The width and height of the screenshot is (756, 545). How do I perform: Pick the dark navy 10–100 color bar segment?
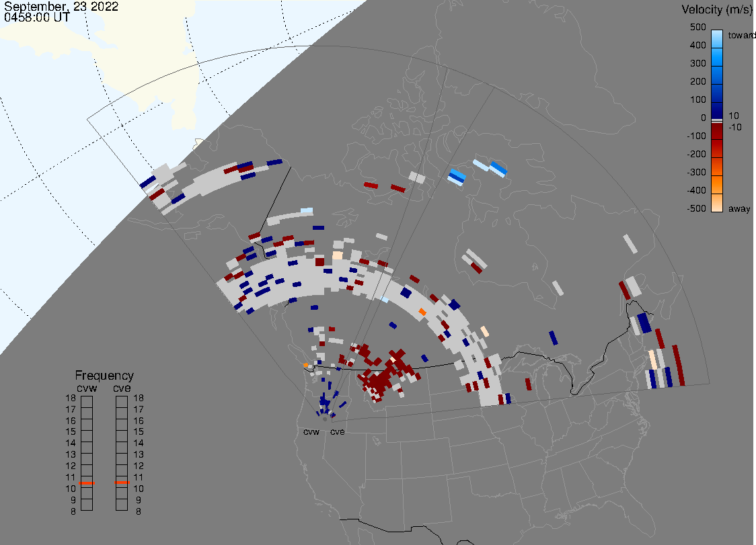click(x=717, y=110)
